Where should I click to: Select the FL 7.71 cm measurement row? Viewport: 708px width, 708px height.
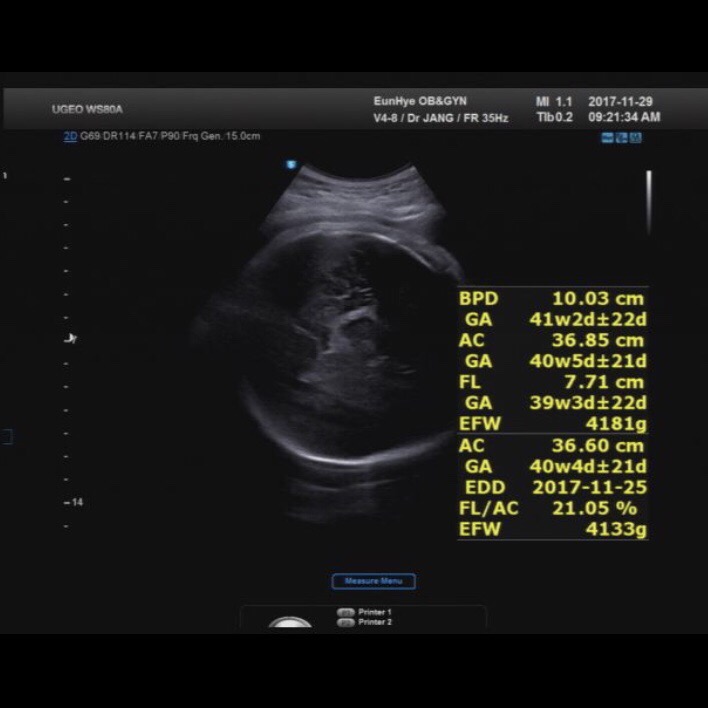[552, 382]
